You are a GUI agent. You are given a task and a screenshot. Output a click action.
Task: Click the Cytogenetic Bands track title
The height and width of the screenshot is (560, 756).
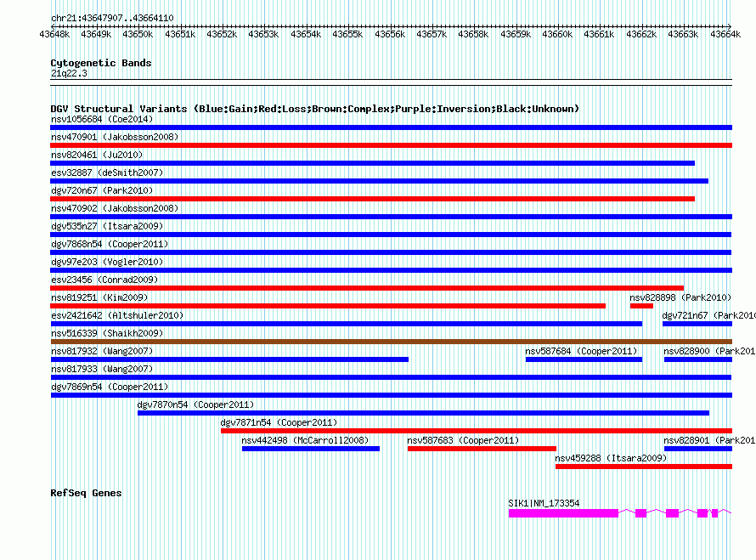(x=101, y=63)
